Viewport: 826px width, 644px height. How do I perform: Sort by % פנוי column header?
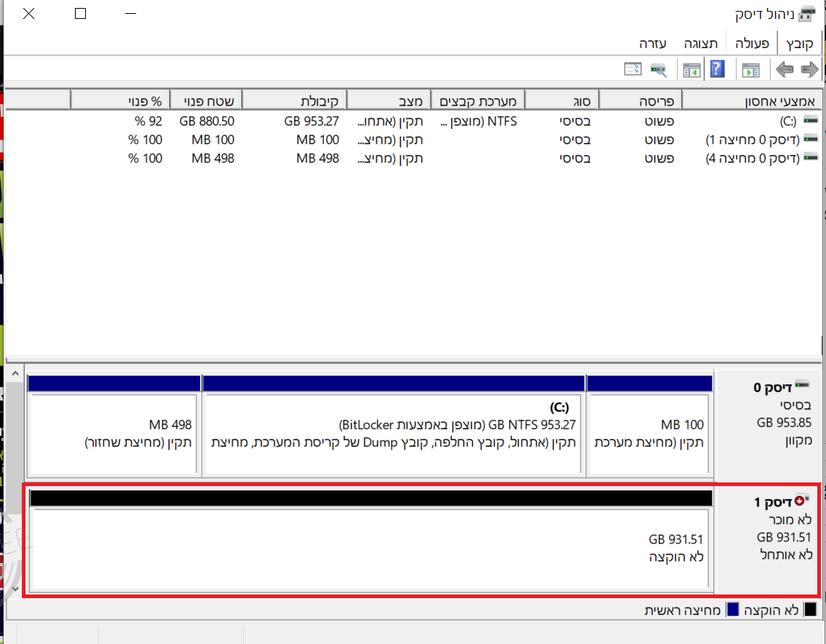click(x=119, y=100)
